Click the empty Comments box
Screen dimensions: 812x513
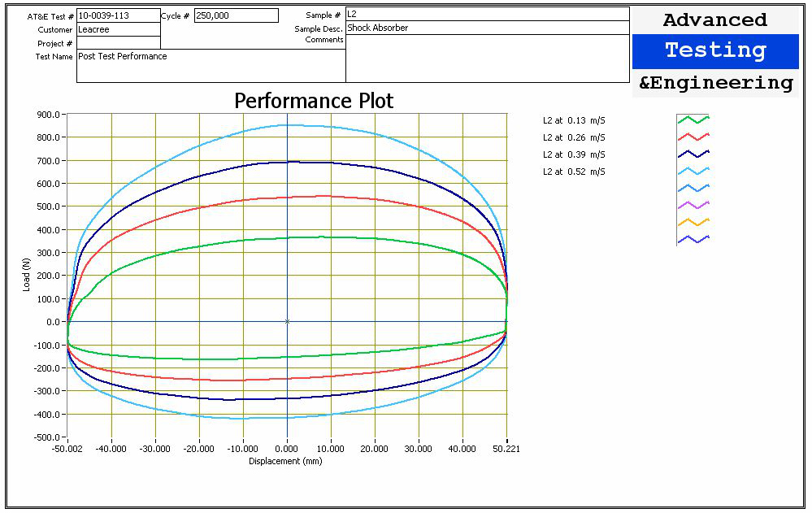487,59
